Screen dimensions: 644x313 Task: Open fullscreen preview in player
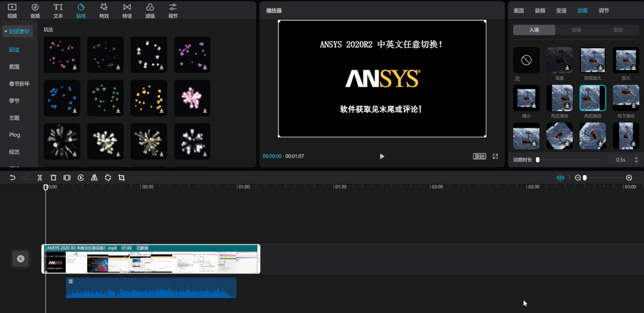click(495, 156)
